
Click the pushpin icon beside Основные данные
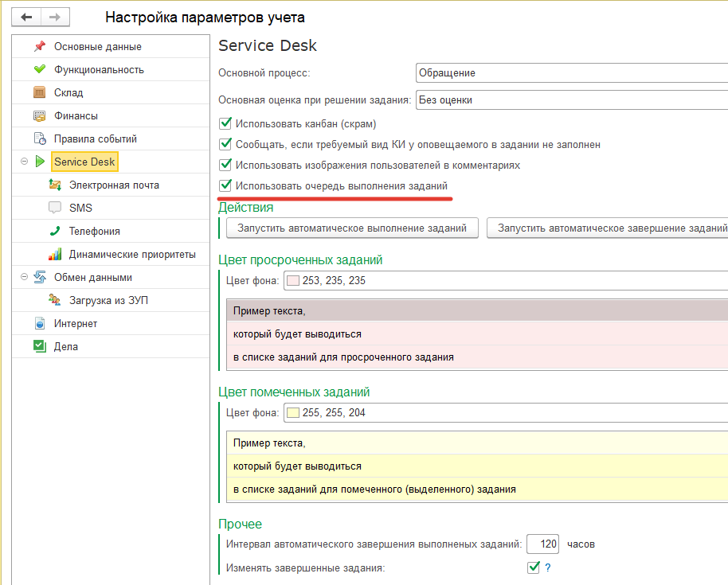(x=40, y=47)
